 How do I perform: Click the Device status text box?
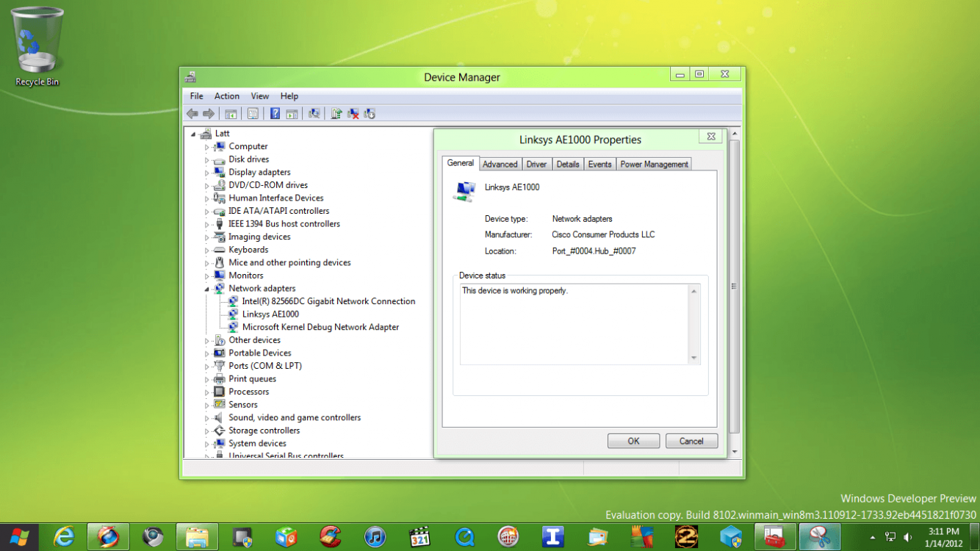coord(580,324)
